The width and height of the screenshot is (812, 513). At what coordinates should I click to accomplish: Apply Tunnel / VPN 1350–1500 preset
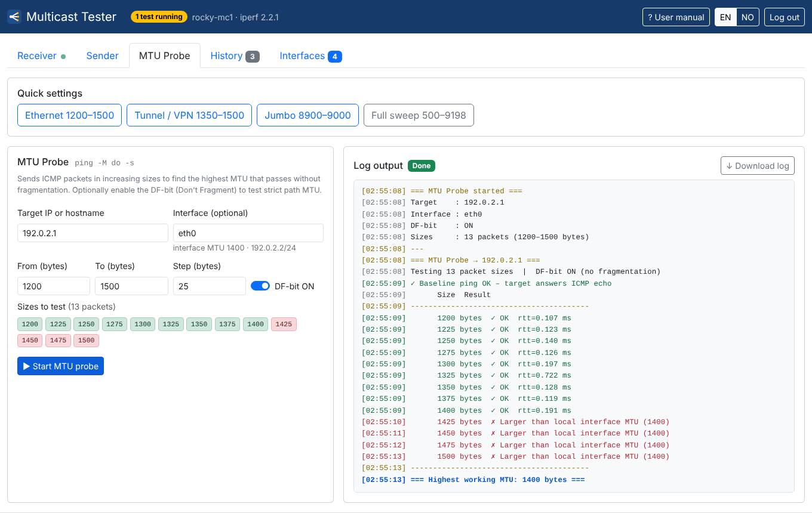point(189,115)
